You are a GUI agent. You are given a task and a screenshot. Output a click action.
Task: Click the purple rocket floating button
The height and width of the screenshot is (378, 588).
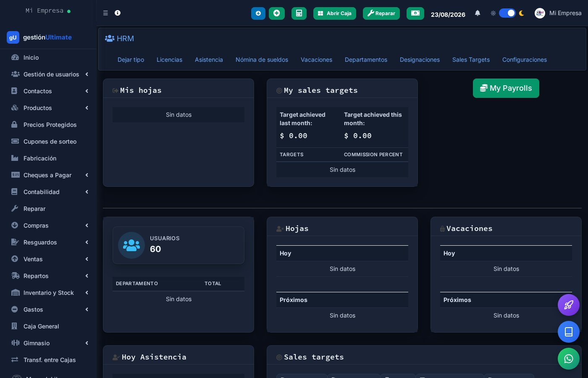(x=569, y=305)
